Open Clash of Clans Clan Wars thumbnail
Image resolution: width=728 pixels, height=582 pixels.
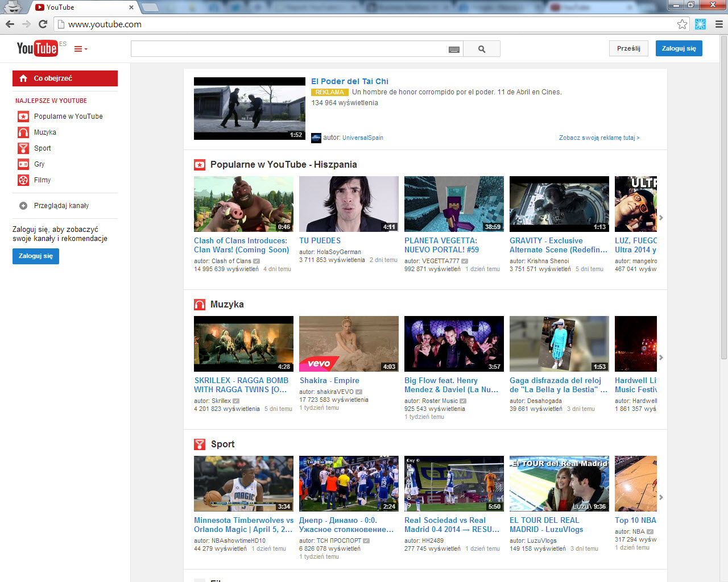click(243, 204)
